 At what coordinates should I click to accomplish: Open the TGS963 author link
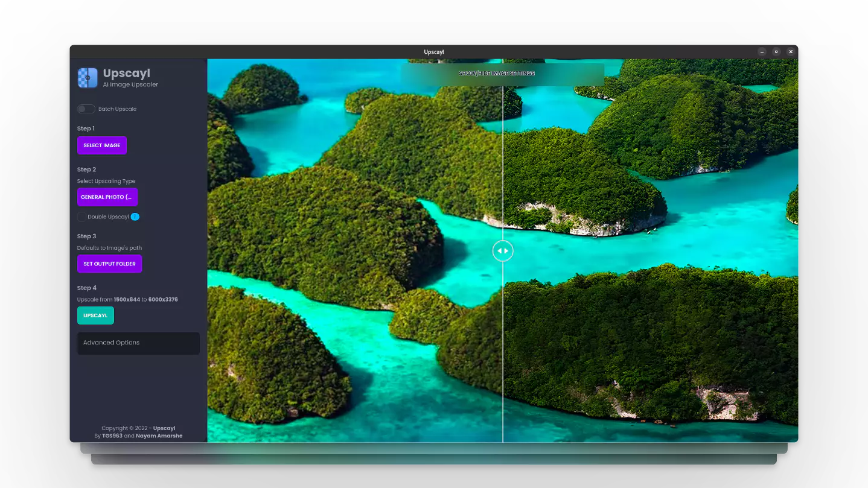tap(112, 436)
